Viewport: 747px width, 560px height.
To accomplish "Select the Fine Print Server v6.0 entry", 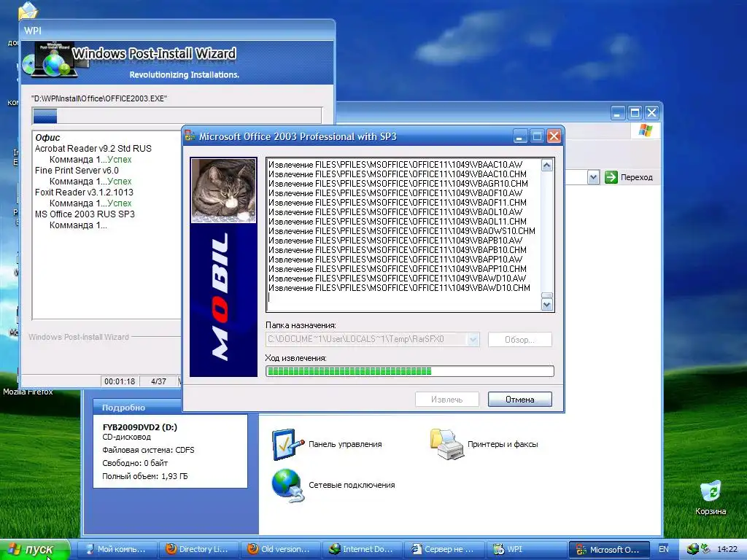I will (77, 171).
